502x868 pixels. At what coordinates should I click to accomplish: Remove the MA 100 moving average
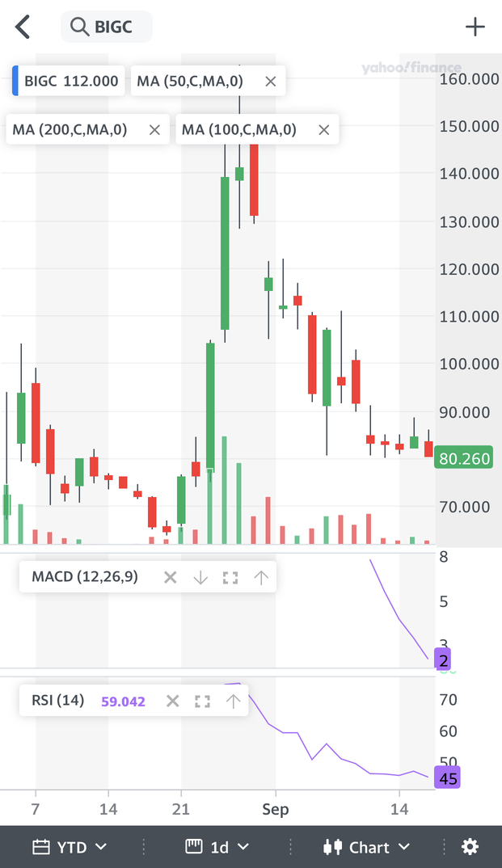(324, 129)
